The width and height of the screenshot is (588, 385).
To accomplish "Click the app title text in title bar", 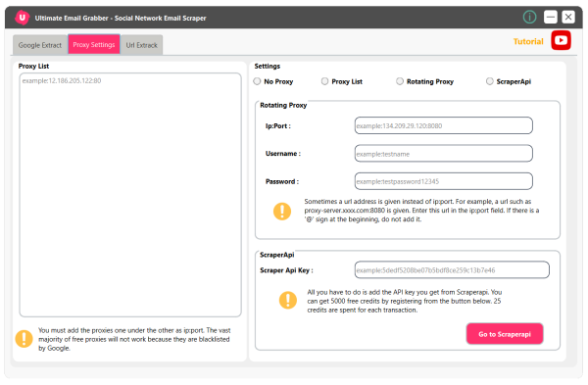I will [121, 18].
